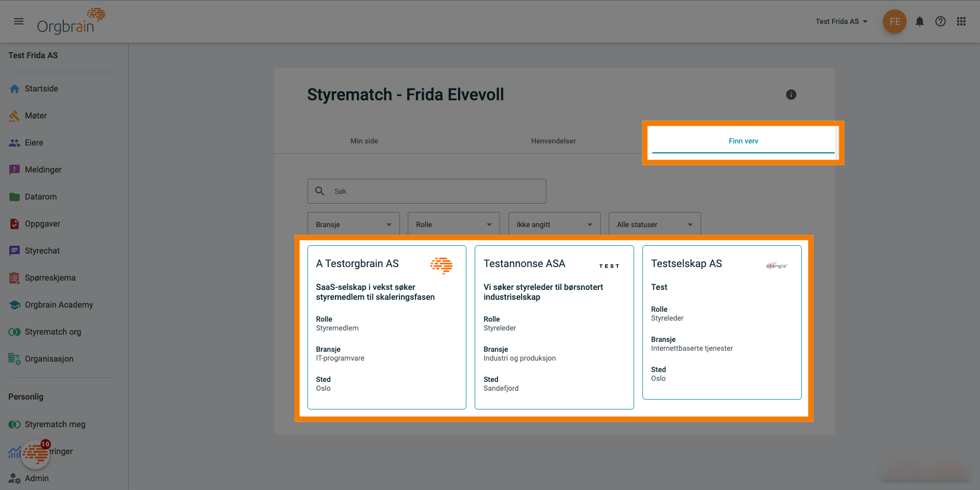Switch to the Min side tab
The image size is (980, 490).
364,141
